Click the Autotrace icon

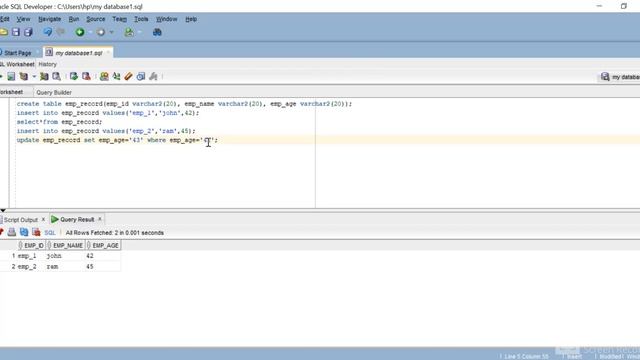[44, 76]
